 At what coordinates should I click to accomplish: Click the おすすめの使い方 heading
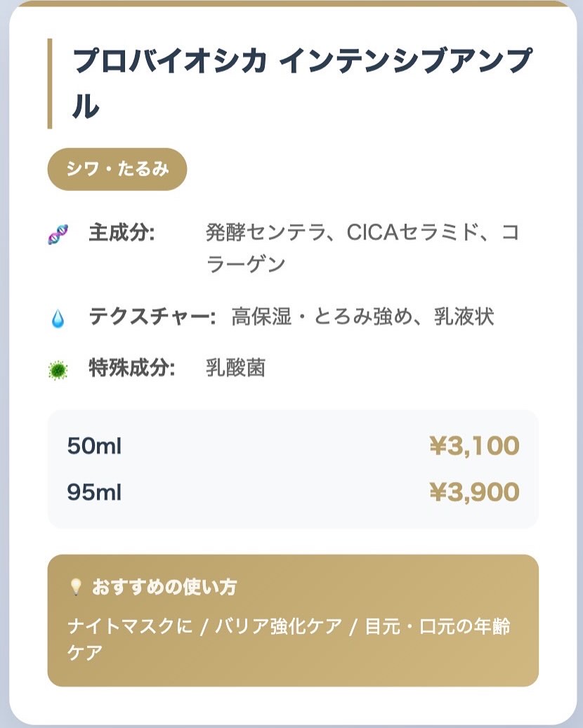click(x=164, y=587)
